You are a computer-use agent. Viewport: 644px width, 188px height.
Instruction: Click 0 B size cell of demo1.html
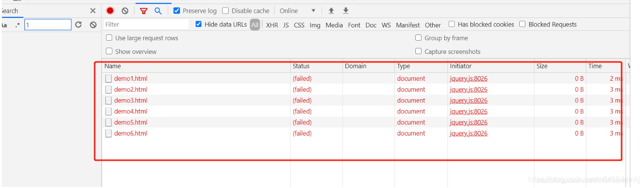pyautogui.click(x=579, y=78)
